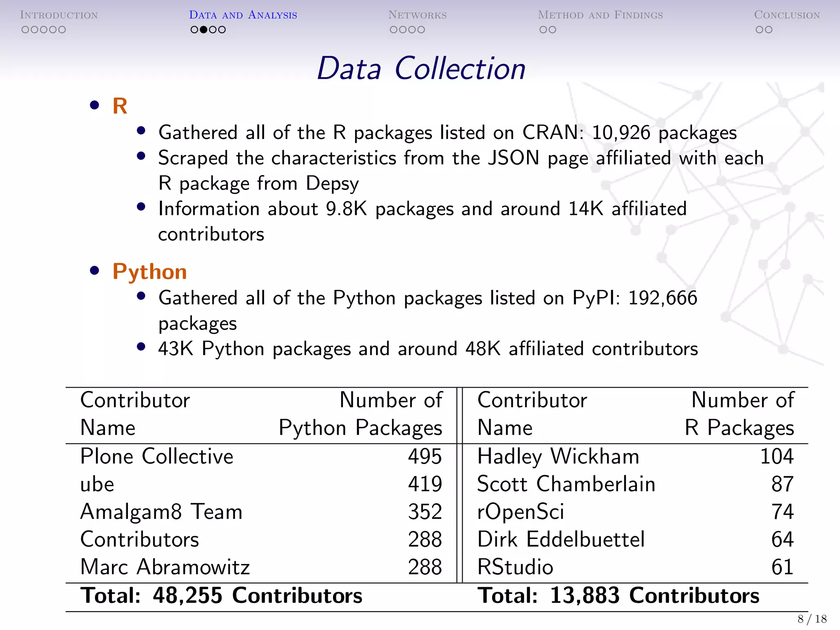The height and width of the screenshot is (630, 840).
Task: Click the 9.8K packages and 14K contributors bullet
Action: pos(422,221)
